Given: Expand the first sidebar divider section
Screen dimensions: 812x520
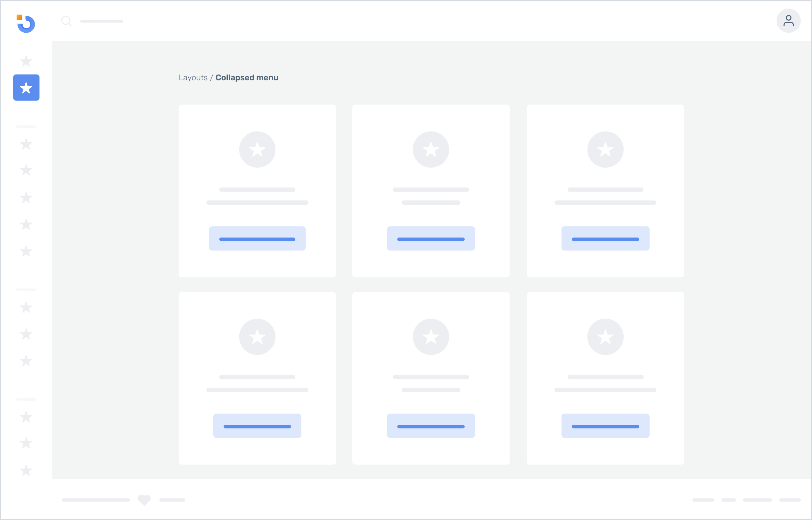Looking at the screenshot, I should pos(26,126).
